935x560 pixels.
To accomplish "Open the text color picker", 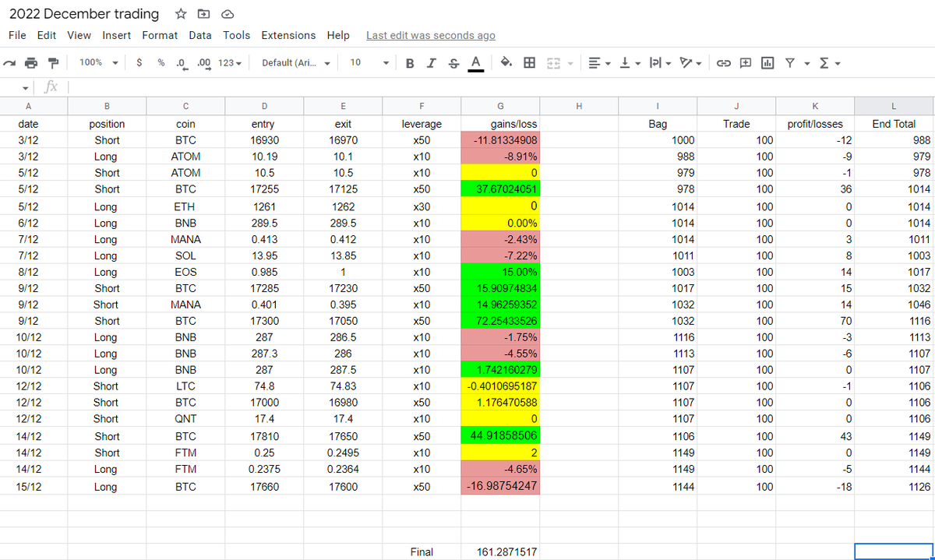I will pos(476,62).
